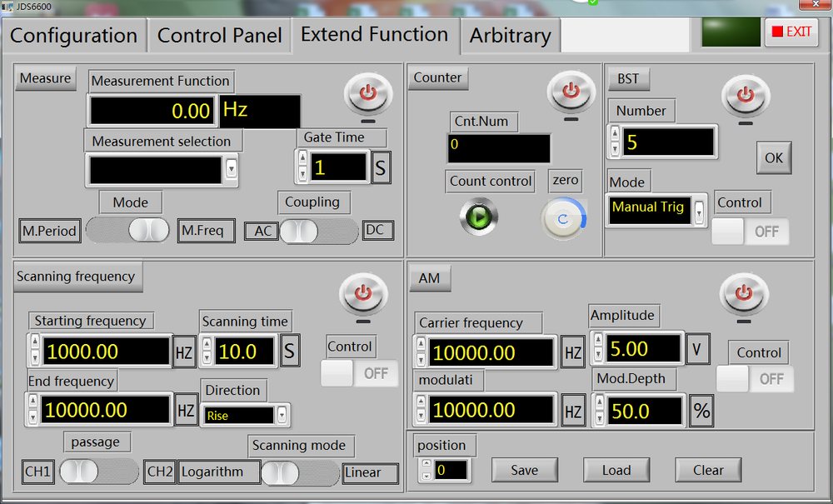Switch to the Control Panel tab
Screen dimensions: 833x504
(219, 35)
